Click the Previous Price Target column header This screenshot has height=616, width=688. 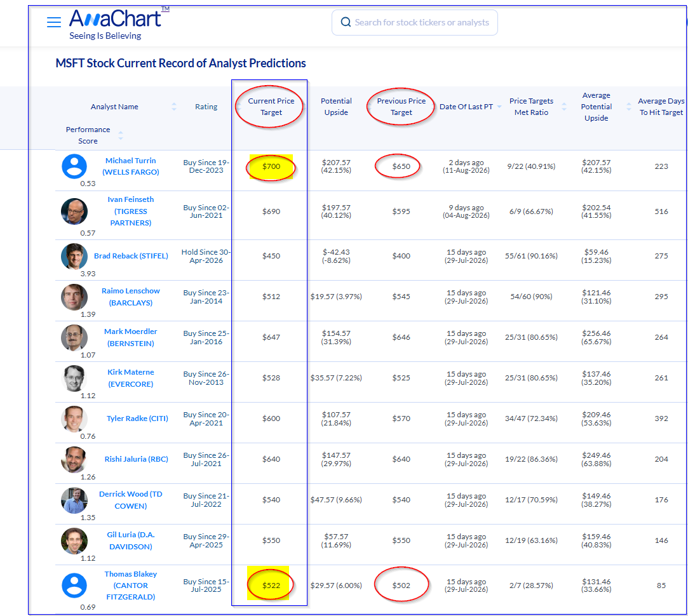401,107
